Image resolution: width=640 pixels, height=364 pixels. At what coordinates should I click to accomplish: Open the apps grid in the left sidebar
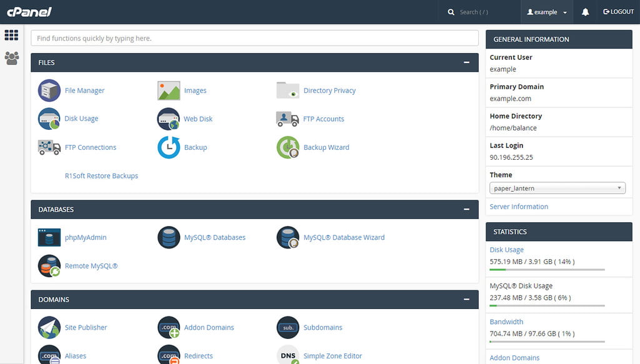[11, 35]
